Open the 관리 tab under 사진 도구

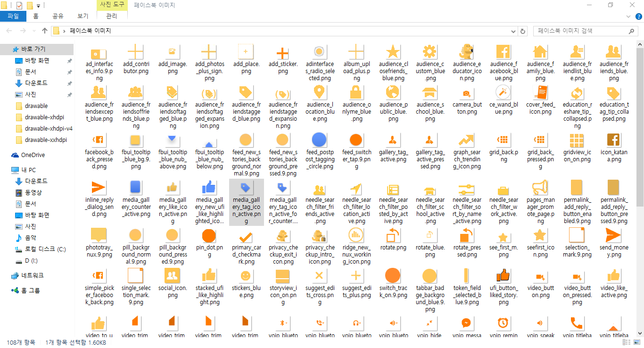(x=112, y=16)
